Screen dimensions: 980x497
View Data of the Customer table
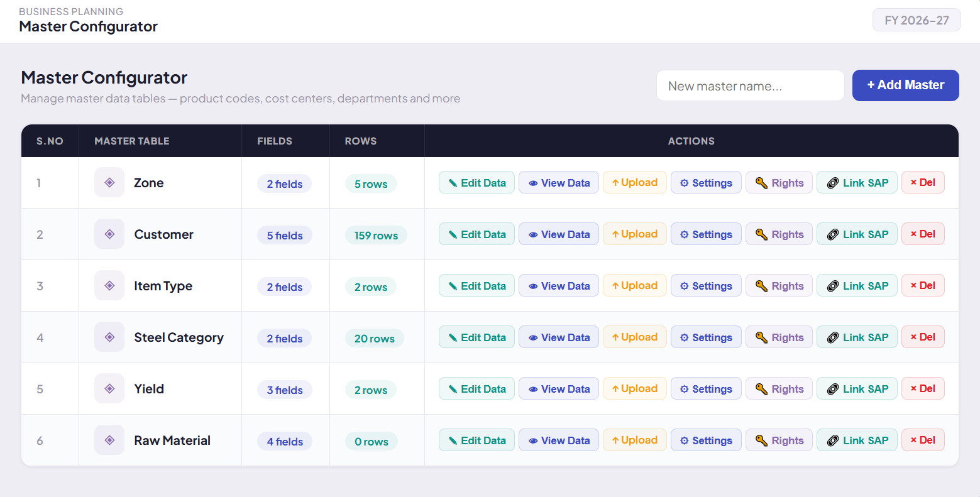coord(559,234)
